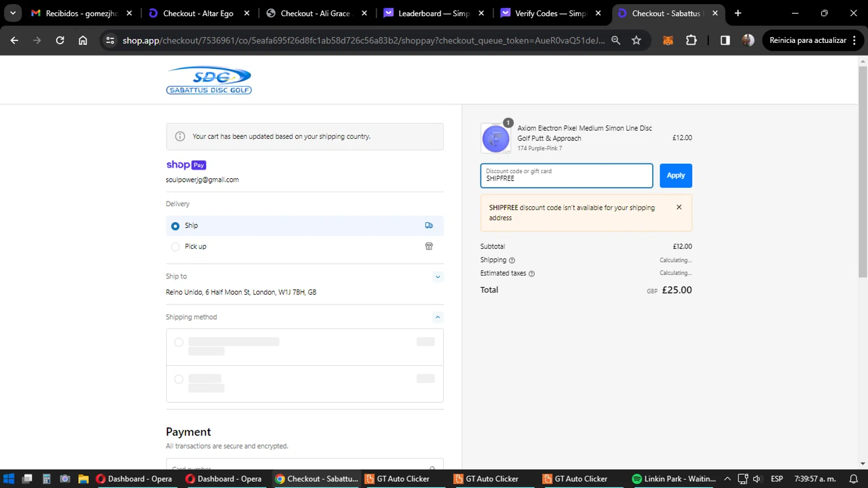
Task: Dismiss the SHIPFREE discount error message
Action: point(679,207)
